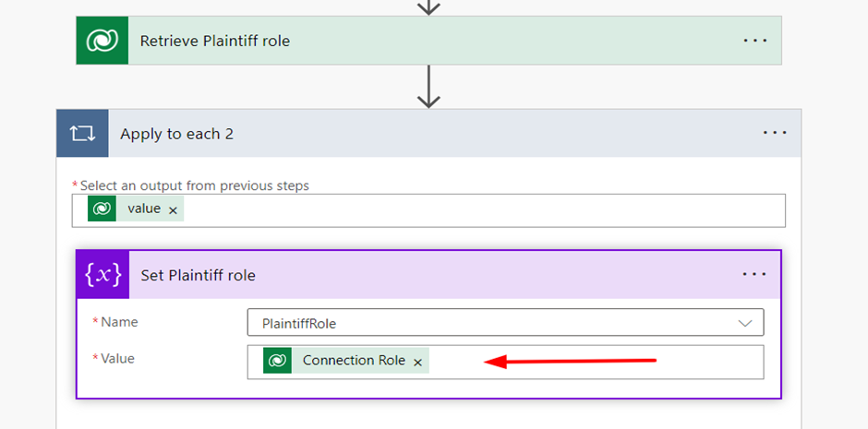Open the PlaintiffRole name dropdown
Image resolution: width=868 pixels, height=429 pixels.
(745, 323)
